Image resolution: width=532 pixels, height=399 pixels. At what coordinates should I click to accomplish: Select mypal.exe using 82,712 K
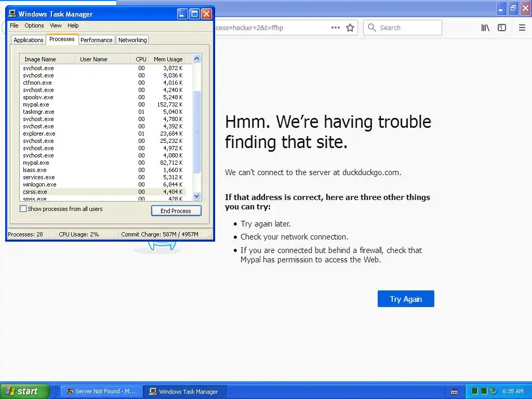pos(103,163)
